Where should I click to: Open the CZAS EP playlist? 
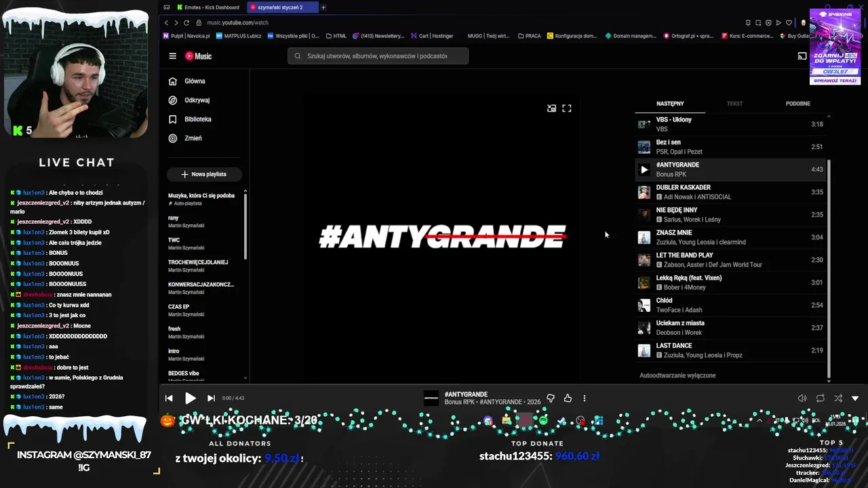tap(203, 310)
